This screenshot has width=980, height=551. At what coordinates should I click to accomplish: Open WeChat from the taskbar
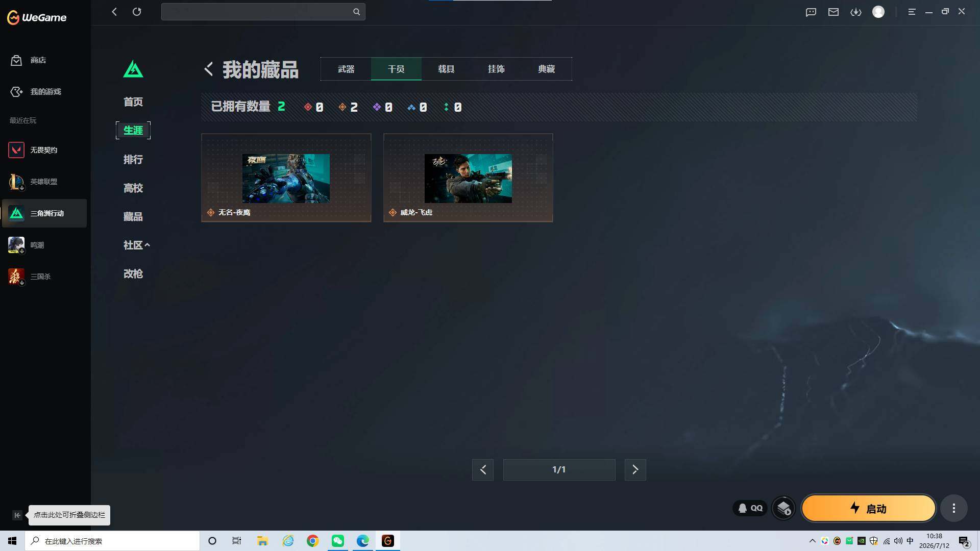338,541
